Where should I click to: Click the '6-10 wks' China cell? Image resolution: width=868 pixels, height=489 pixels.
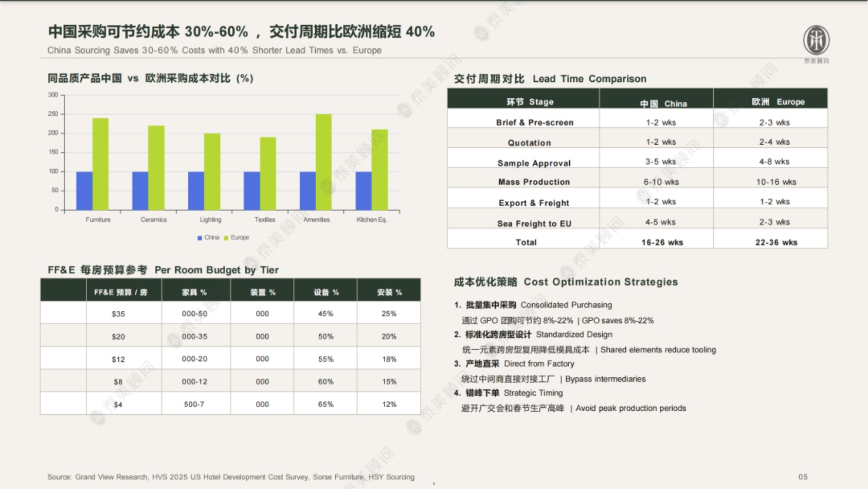661,182
